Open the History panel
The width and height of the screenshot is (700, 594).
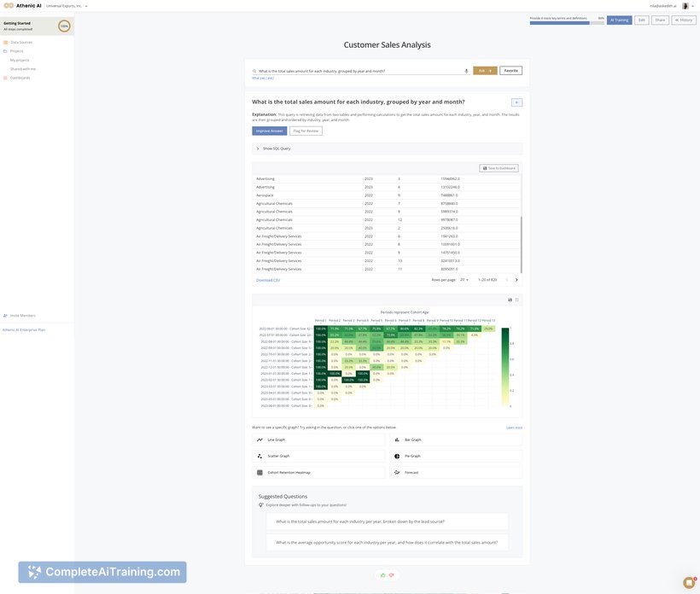coord(684,20)
